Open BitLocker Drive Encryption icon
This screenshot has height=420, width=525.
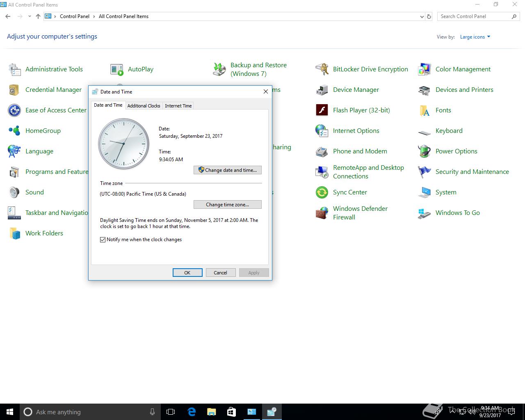tap(322, 69)
